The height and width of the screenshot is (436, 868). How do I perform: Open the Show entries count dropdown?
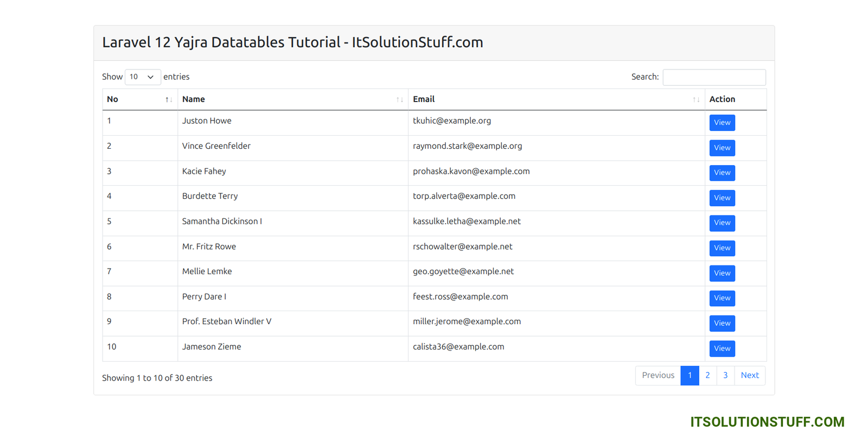click(143, 77)
